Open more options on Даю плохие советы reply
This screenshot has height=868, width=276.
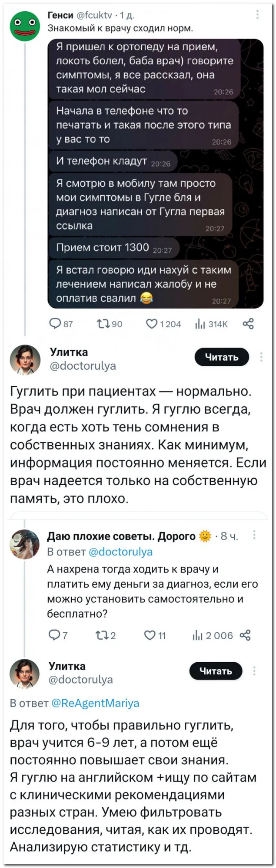pos(254,535)
